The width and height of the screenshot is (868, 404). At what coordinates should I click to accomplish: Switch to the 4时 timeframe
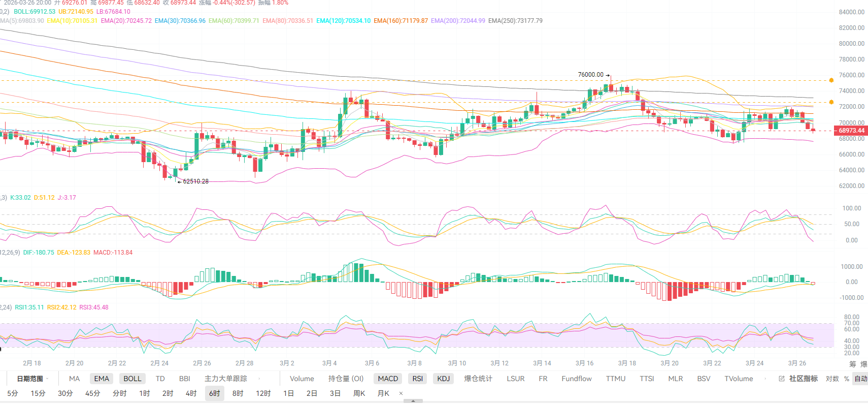pos(191,393)
